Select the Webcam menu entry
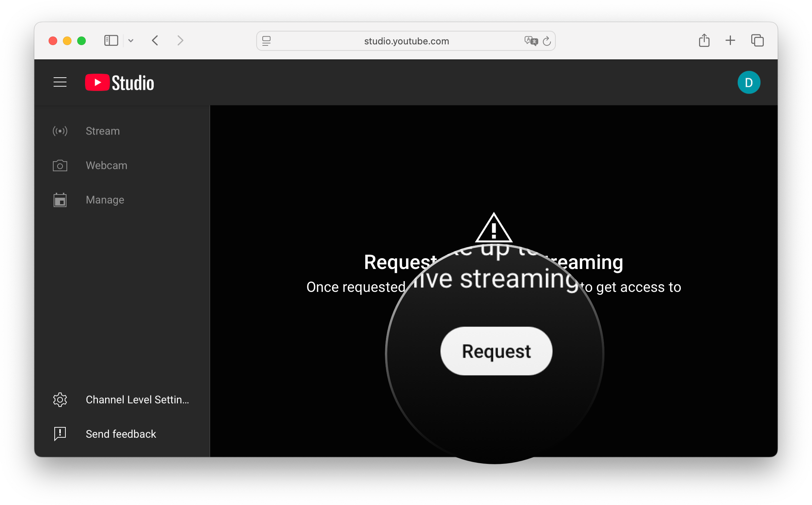812x505 pixels. [107, 165]
